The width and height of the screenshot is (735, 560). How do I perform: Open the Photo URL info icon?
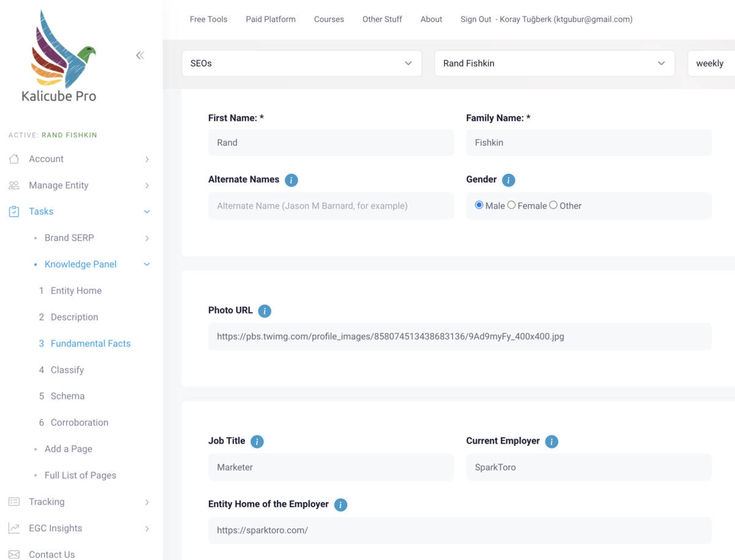(265, 311)
